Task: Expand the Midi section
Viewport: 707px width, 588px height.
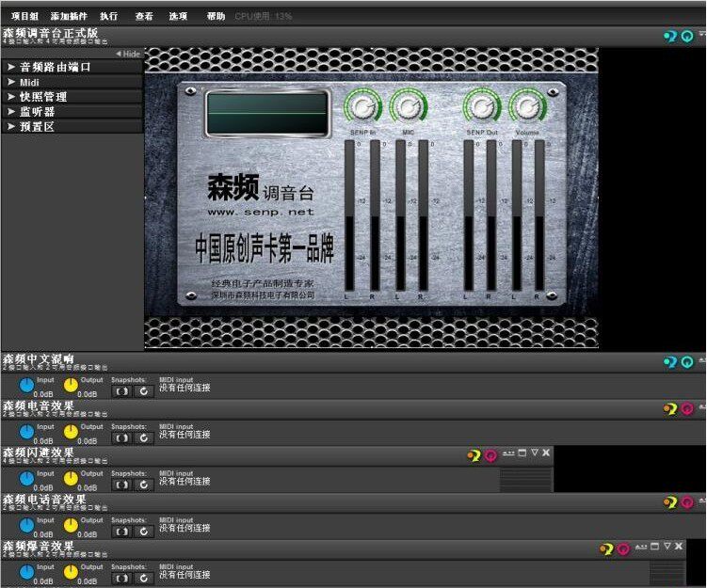Action: (x=72, y=82)
